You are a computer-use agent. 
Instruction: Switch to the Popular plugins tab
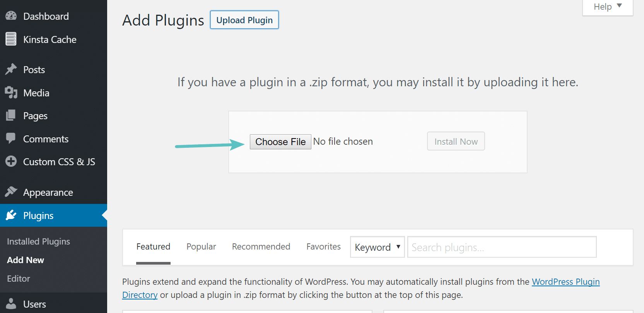coord(201,246)
